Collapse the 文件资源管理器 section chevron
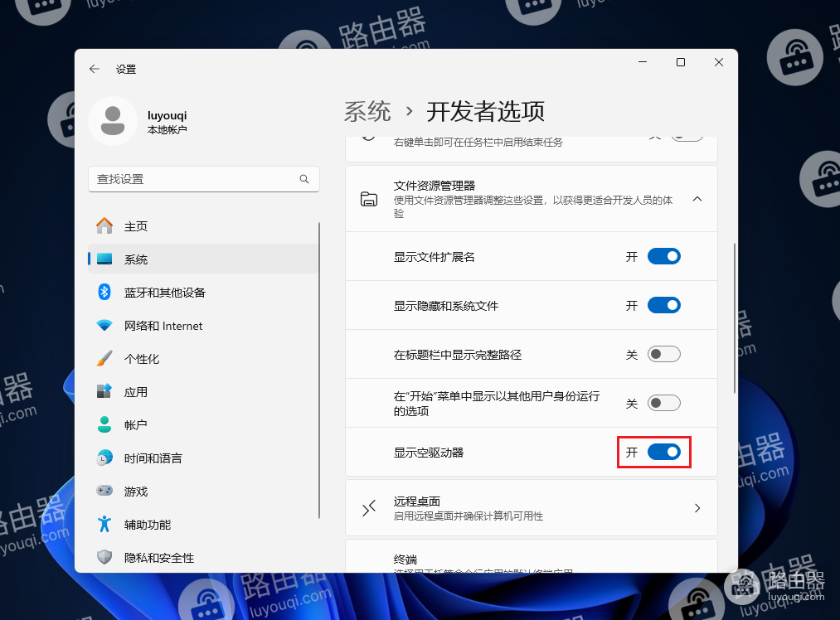Screen dimensions: 840x620 (697, 199)
